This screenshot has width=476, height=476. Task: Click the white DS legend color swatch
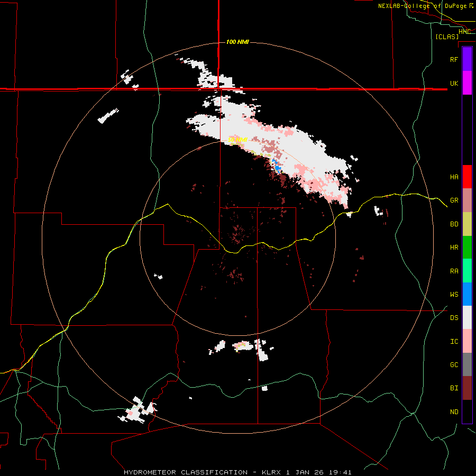(x=467, y=317)
